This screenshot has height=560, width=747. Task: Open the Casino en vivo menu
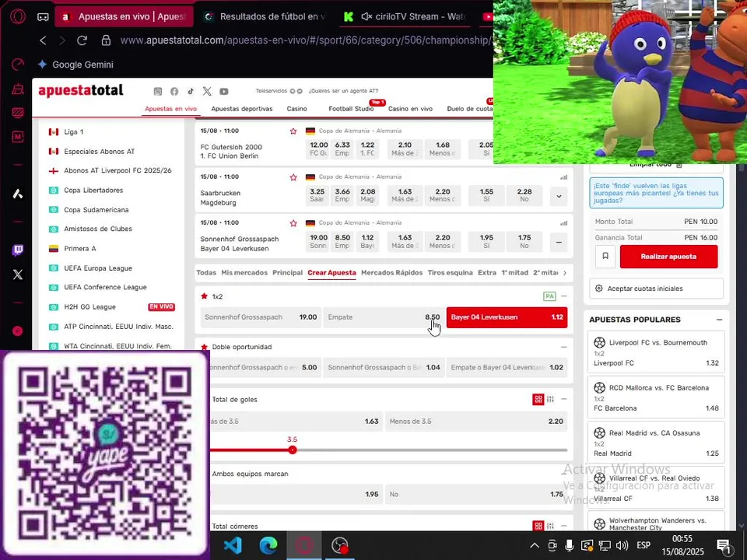pyautogui.click(x=410, y=109)
